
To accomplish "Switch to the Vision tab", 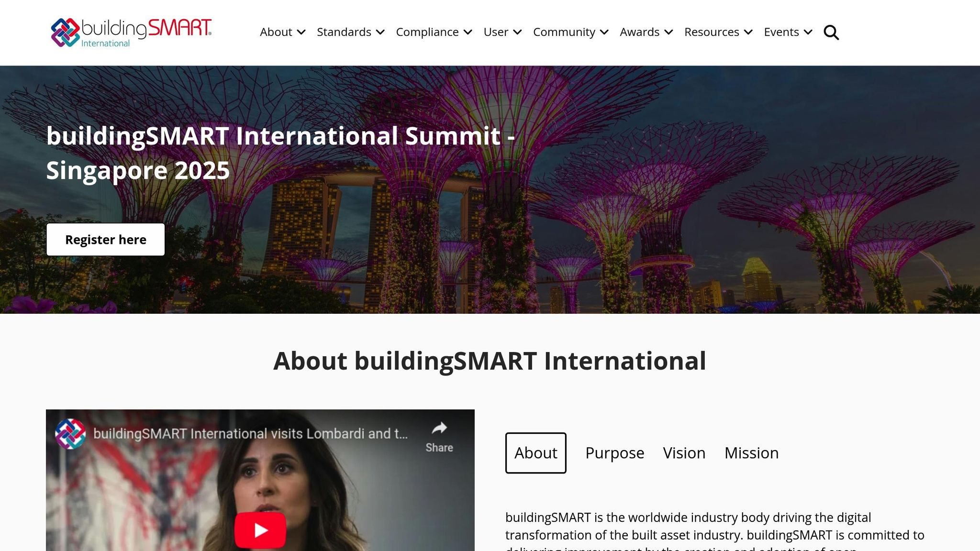I will (x=684, y=453).
